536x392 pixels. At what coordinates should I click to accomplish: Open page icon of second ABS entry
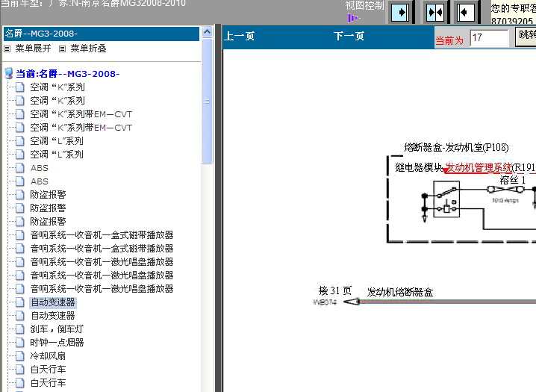coord(20,181)
